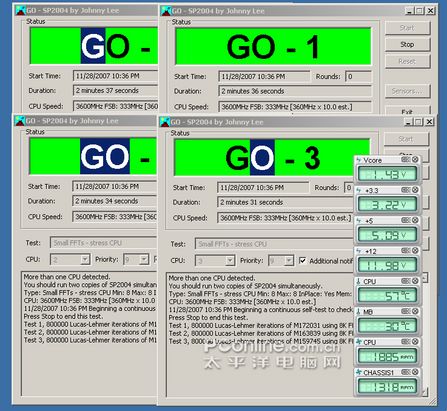Screen dimensions: 447x411
Task: Click 'More than one CPU detected.' in CPU 2 window
Action: [x=67, y=277]
